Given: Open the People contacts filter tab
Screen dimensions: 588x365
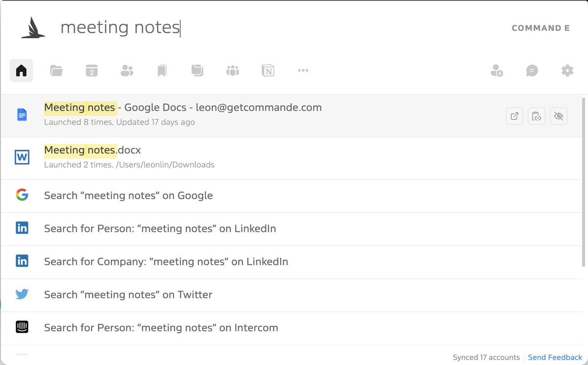Looking at the screenshot, I should [x=127, y=71].
